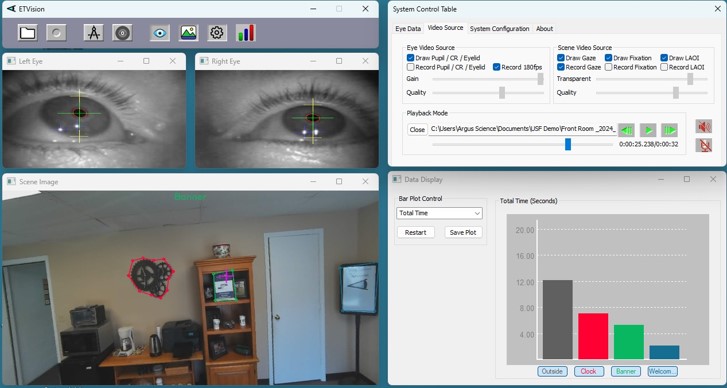Click the muted microphone icon

coord(703,145)
